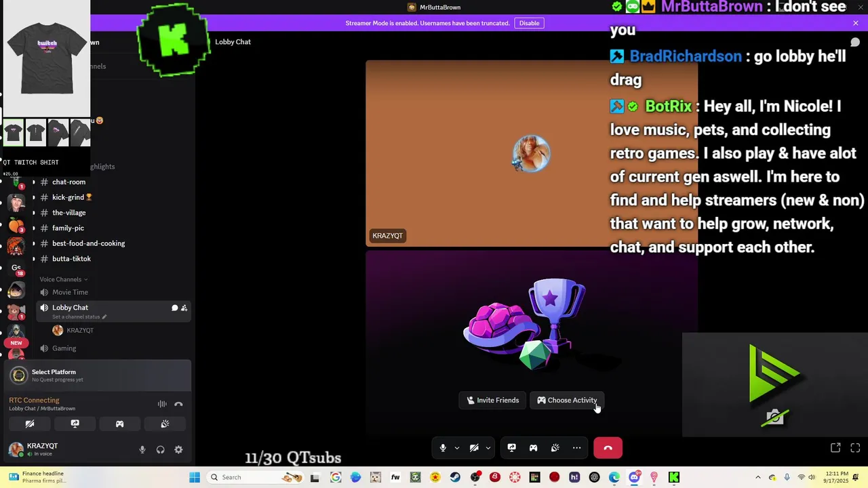Share screen from the voice status panel
This screenshot has width=868, height=488.
75,424
